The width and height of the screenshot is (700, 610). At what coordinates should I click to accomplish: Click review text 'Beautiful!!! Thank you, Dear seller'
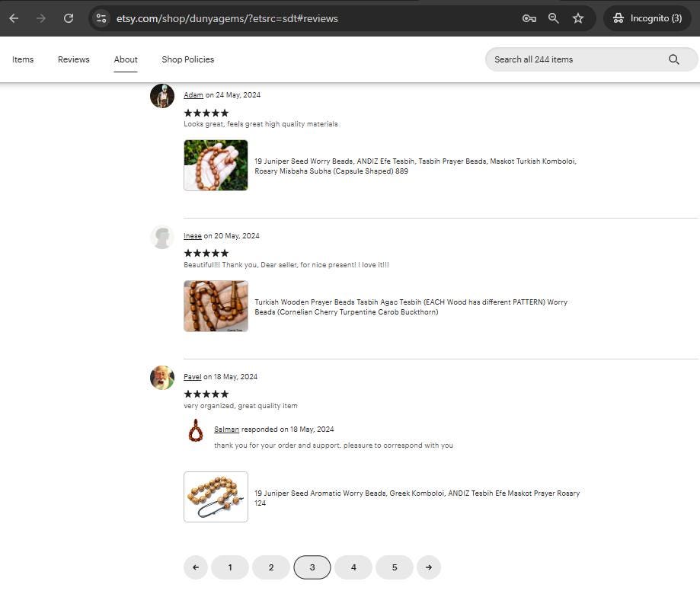pos(286,265)
